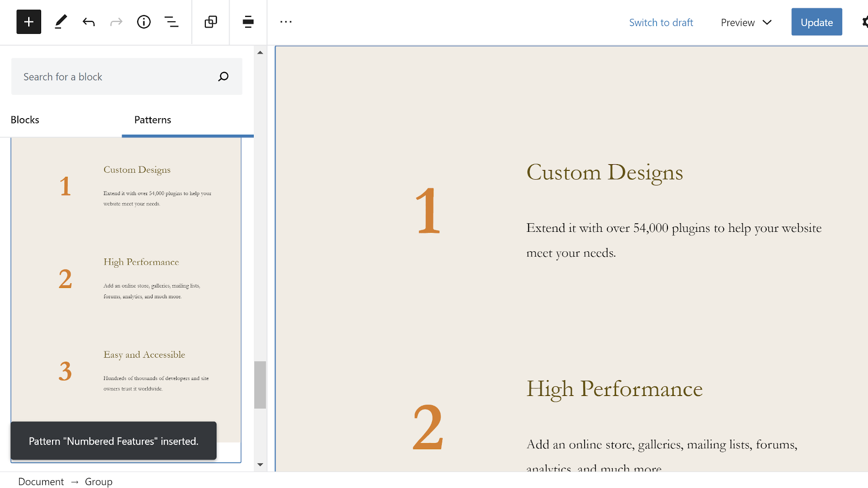The image size is (868, 488).
Task: Click the Update button
Action: pyautogui.click(x=816, y=22)
